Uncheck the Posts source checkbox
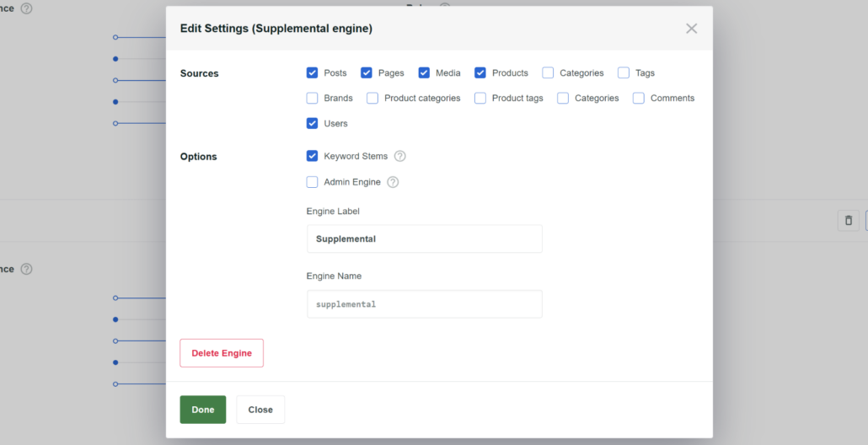 click(312, 72)
